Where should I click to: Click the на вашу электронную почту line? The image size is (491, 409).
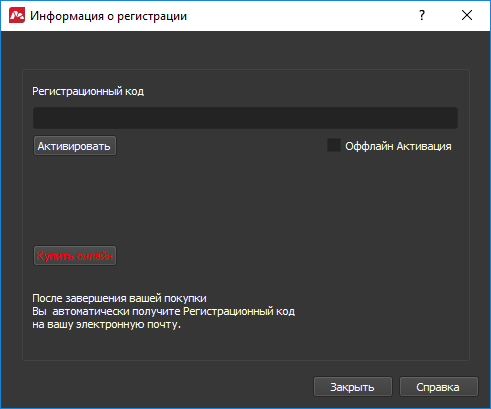pos(106,325)
